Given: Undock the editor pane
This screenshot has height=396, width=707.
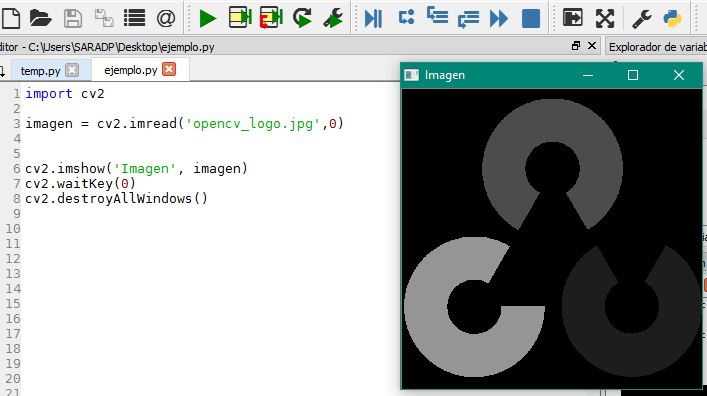Looking at the screenshot, I should (576, 46).
